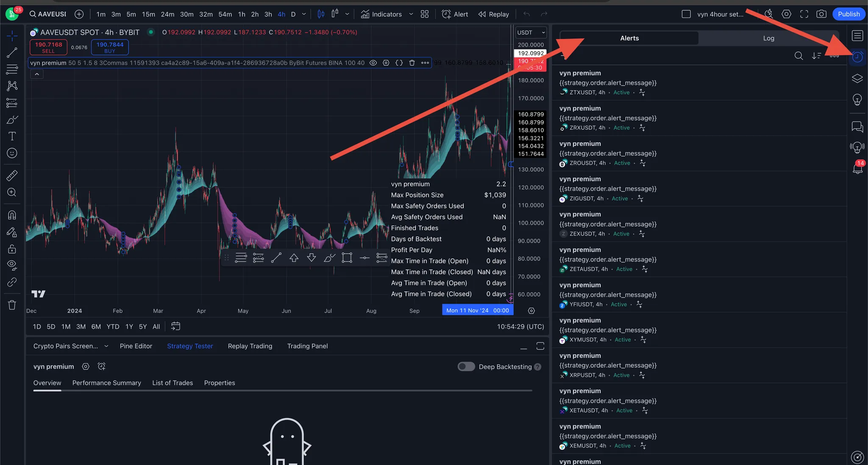Image resolution: width=868 pixels, height=465 pixels.
Task: Select the Text tool in left toolbar
Action: (x=12, y=136)
